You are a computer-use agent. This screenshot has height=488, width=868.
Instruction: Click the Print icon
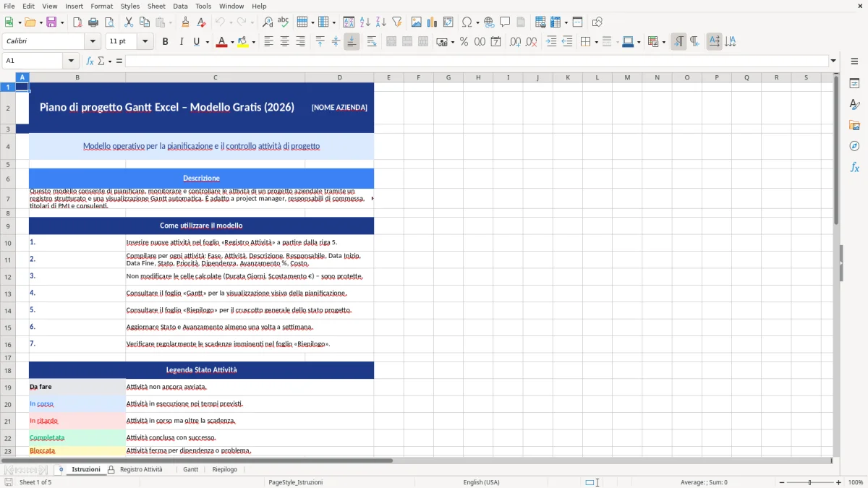[93, 22]
